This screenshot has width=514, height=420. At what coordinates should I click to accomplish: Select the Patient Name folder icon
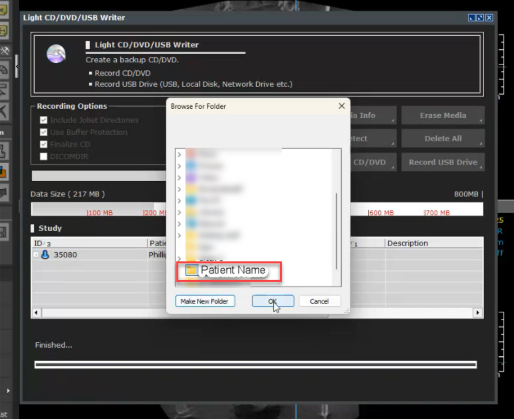(191, 270)
